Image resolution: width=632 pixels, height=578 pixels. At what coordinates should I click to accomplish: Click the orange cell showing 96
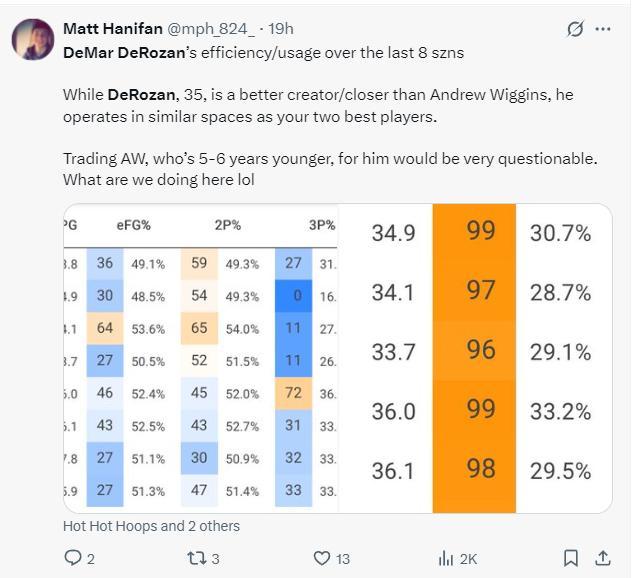[480, 351]
